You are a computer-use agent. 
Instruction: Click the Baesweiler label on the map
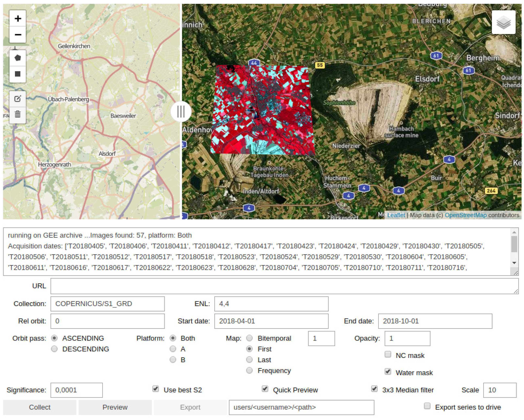click(x=123, y=116)
